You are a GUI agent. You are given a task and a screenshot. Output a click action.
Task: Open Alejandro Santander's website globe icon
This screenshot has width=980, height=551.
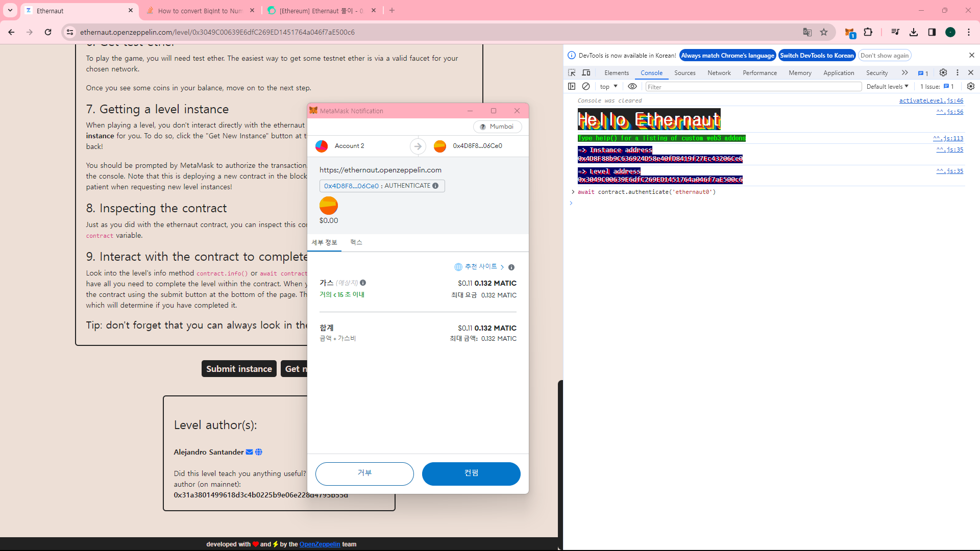point(259,452)
